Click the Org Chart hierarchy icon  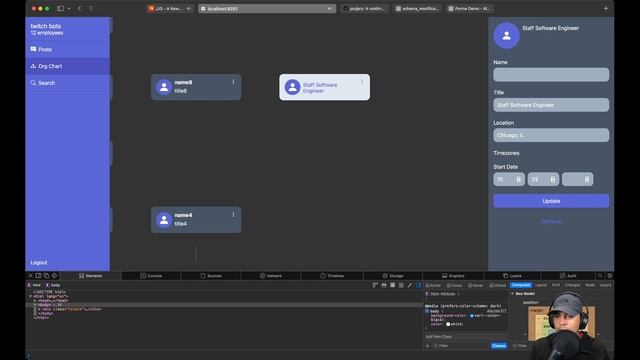(x=33, y=66)
